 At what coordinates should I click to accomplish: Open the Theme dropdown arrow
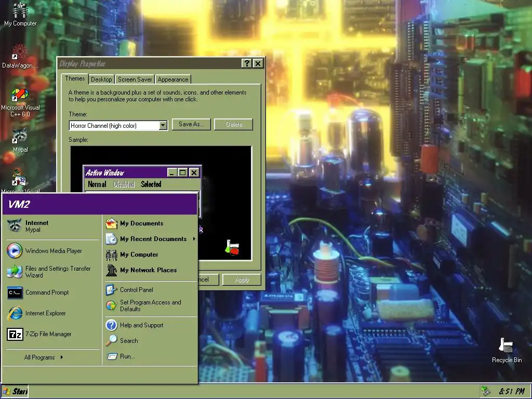tap(163, 126)
